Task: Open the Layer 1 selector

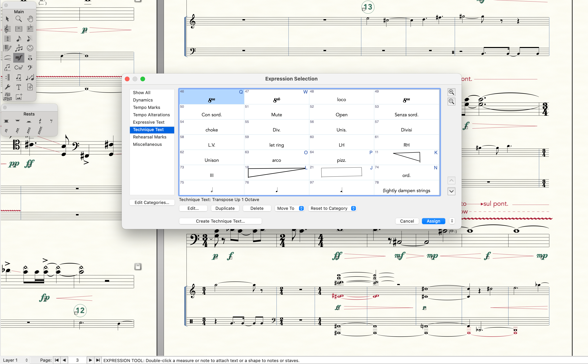Action: [15, 360]
